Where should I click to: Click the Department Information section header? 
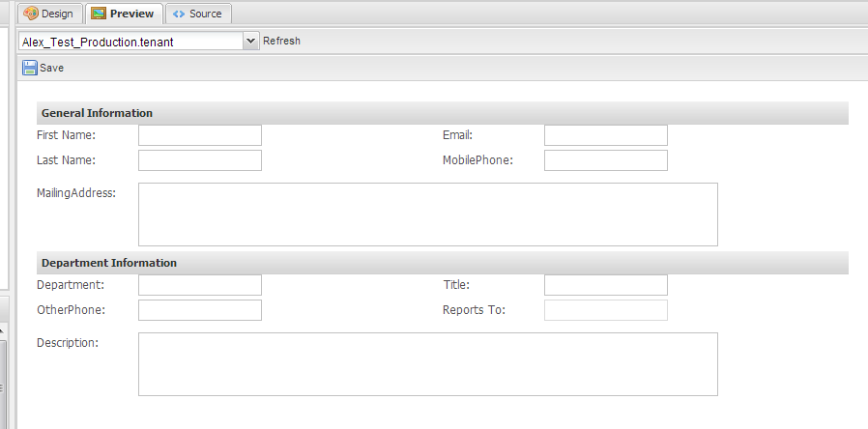(443, 263)
